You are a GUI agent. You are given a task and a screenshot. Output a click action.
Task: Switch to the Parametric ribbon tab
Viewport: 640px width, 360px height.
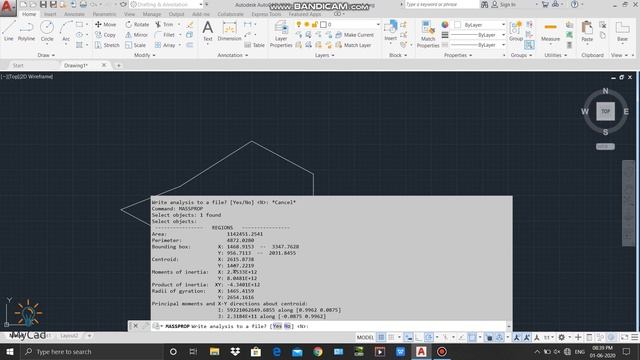(104, 14)
